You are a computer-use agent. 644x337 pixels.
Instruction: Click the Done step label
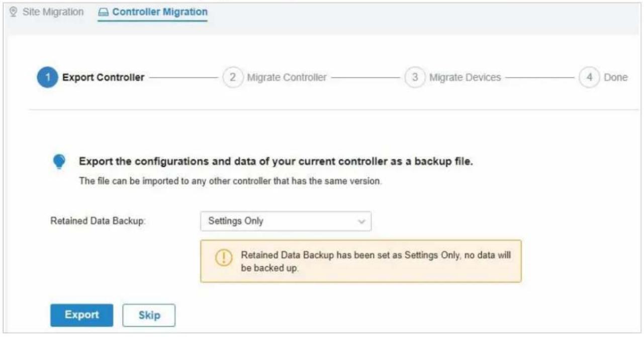(x=616, y=77)
